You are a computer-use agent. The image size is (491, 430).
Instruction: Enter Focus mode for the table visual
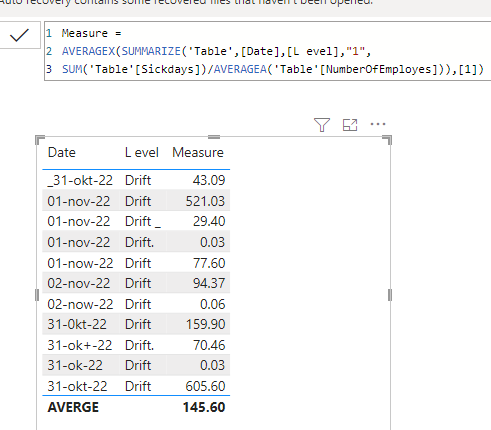pos(350,125)
